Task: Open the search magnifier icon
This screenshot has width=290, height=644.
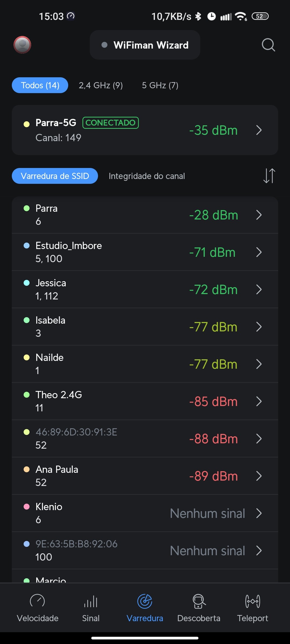Action: tap(268, 45)
